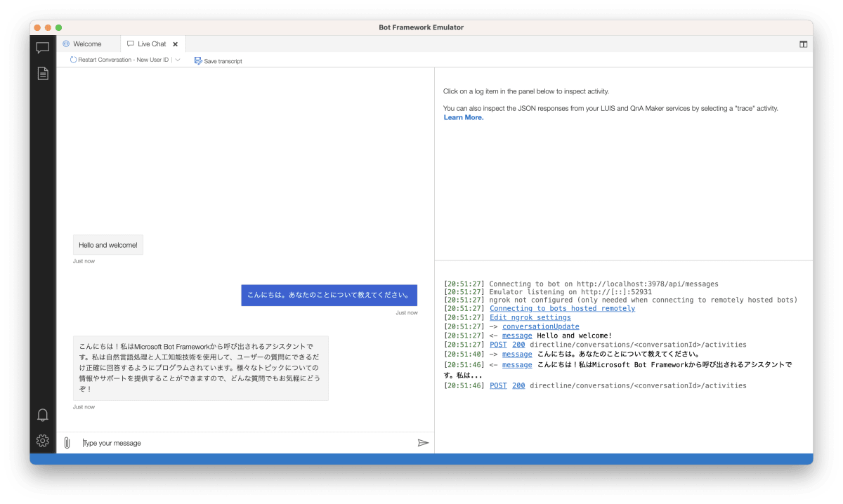Viewport: 843px width, 504px height.
Task: Click the save transcript disk icon
Action: pyautogui.click(x=198, y=60)
